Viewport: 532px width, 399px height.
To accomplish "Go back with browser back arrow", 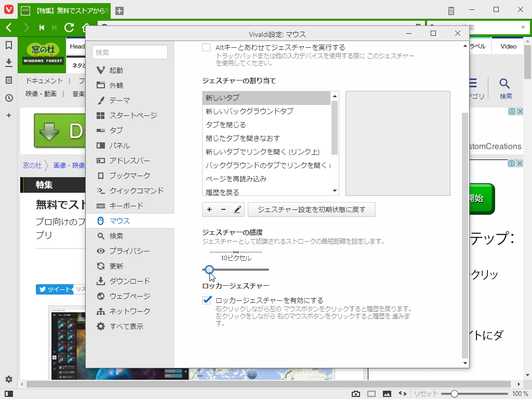I will point(9,28).
